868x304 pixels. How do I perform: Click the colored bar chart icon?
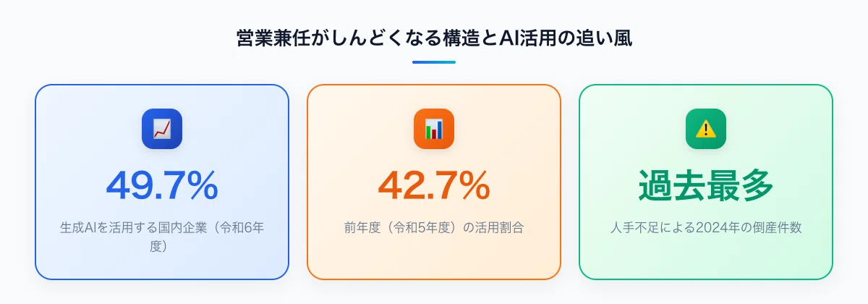(x=434, y=129)
